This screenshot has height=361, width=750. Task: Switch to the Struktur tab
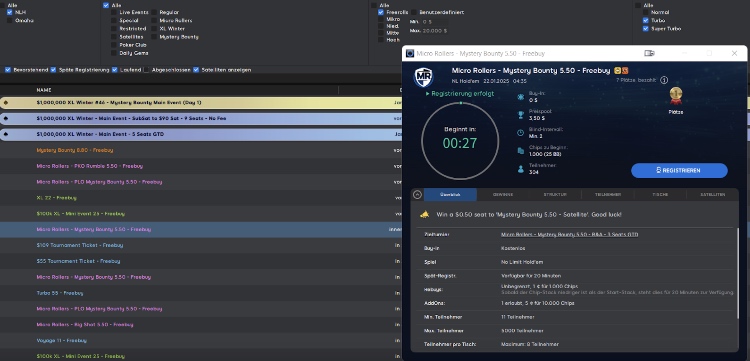555,195
